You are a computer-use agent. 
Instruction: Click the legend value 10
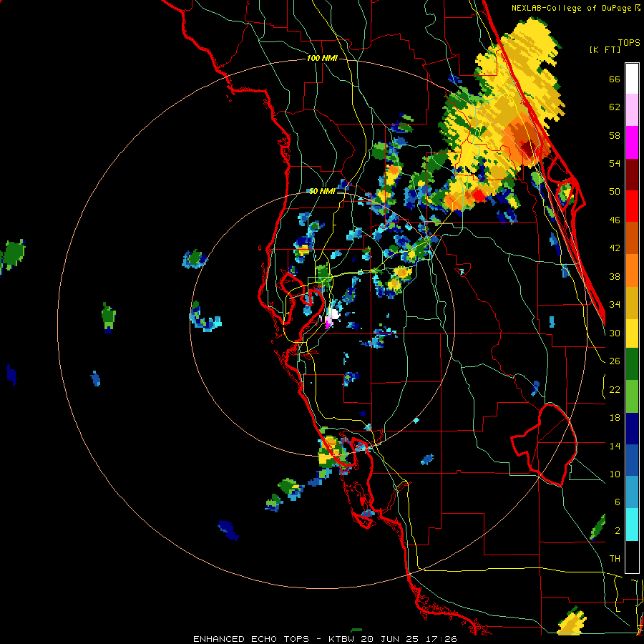click(x=615, y=474)
